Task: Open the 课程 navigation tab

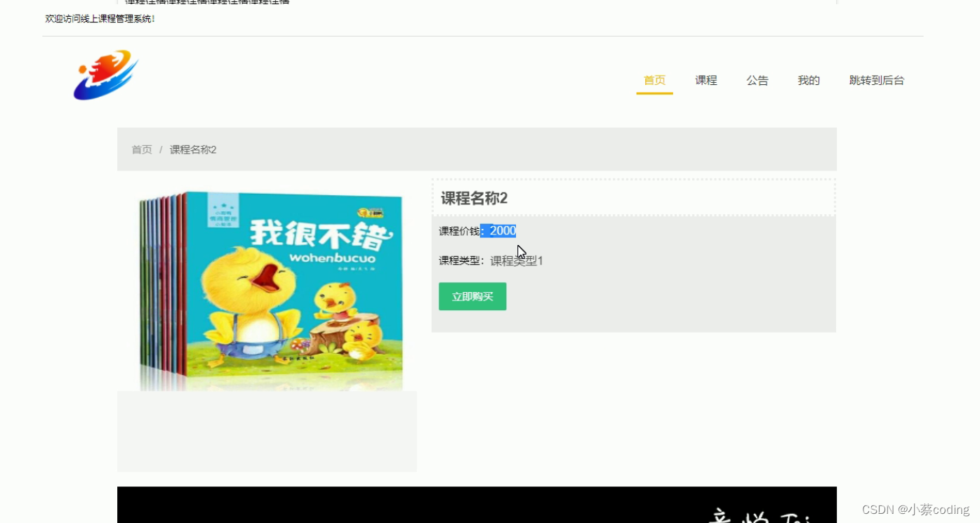Action: (706, 80)
